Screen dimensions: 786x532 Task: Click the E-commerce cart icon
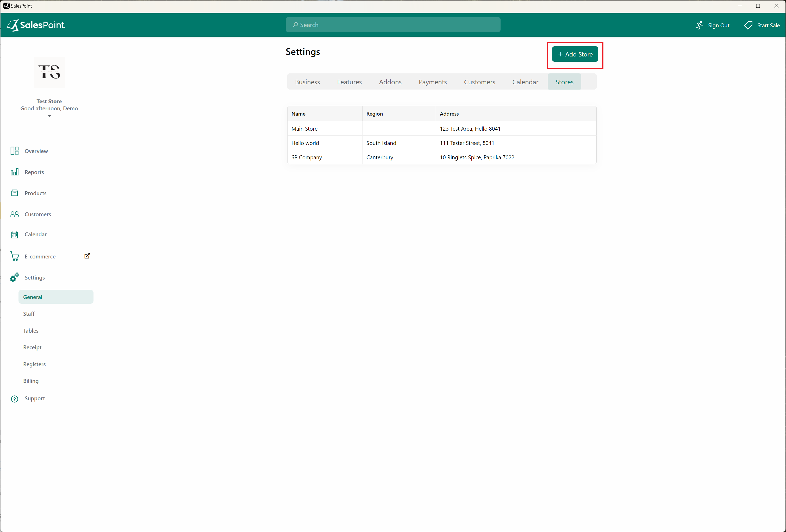pyautogui.click(x=15, y=256)
